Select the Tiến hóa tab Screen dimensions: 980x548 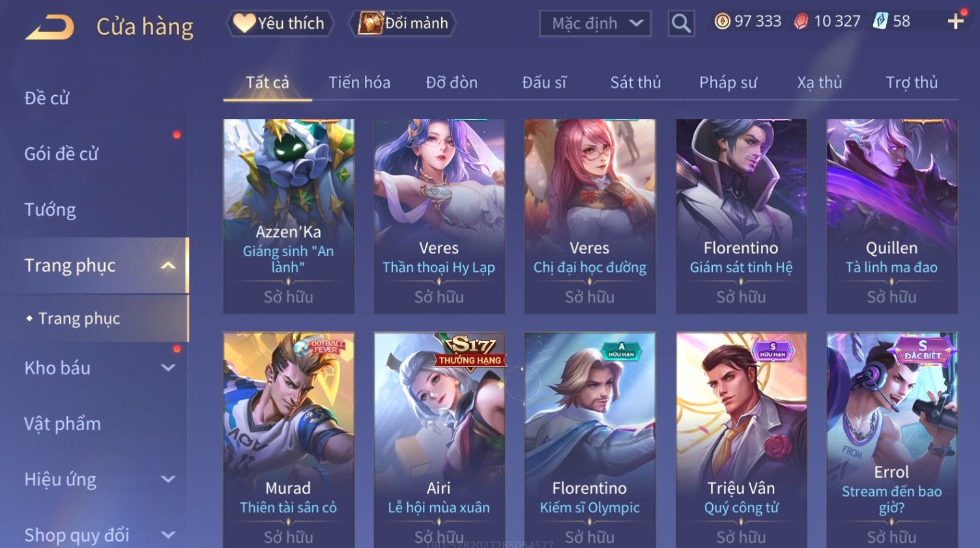click(359, 83)
